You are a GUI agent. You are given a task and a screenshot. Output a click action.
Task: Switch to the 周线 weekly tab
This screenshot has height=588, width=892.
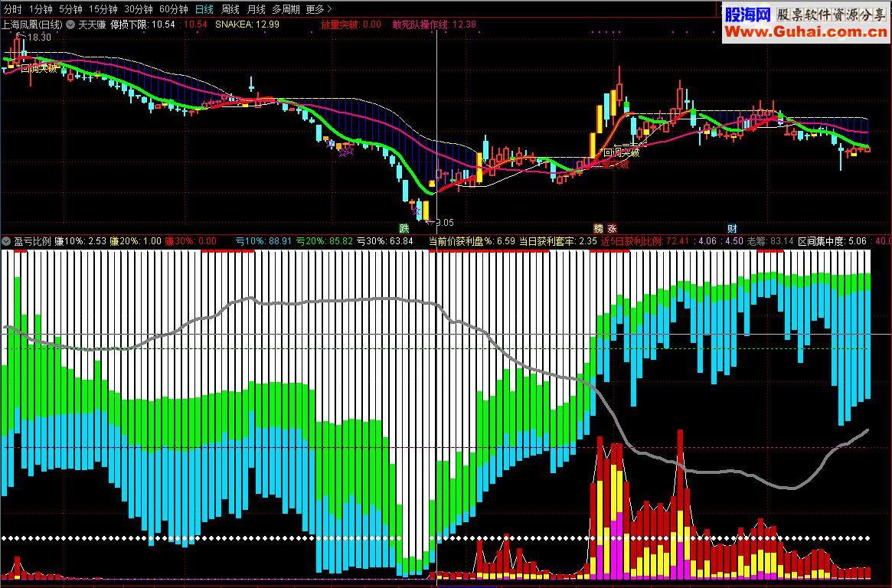230,9
